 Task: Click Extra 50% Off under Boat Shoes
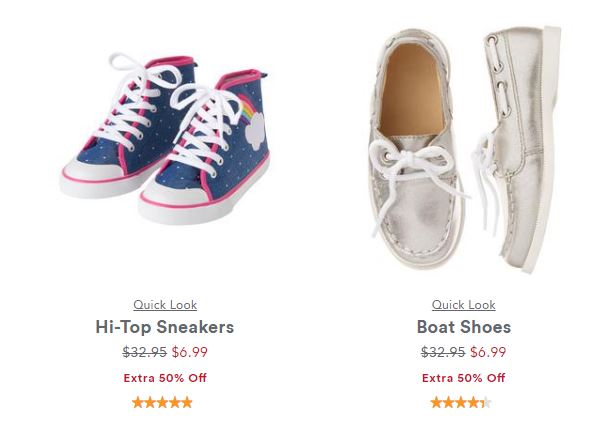pyautogui.click(x=463, y=378)
